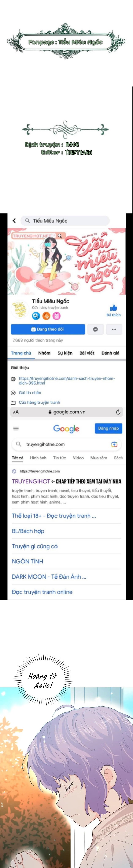Click the Đăng nhập button
Viewport: 133px width, 868px height.
coord(108,428)
